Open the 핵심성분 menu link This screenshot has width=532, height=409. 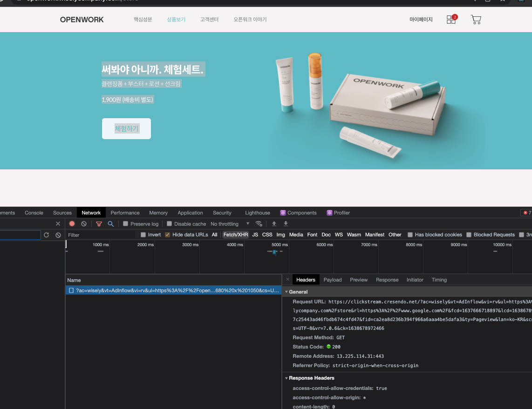tap(143, 20)
